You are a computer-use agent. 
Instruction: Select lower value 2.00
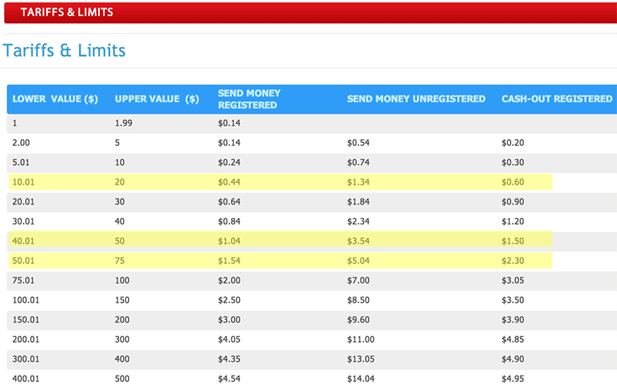(21, 143)
